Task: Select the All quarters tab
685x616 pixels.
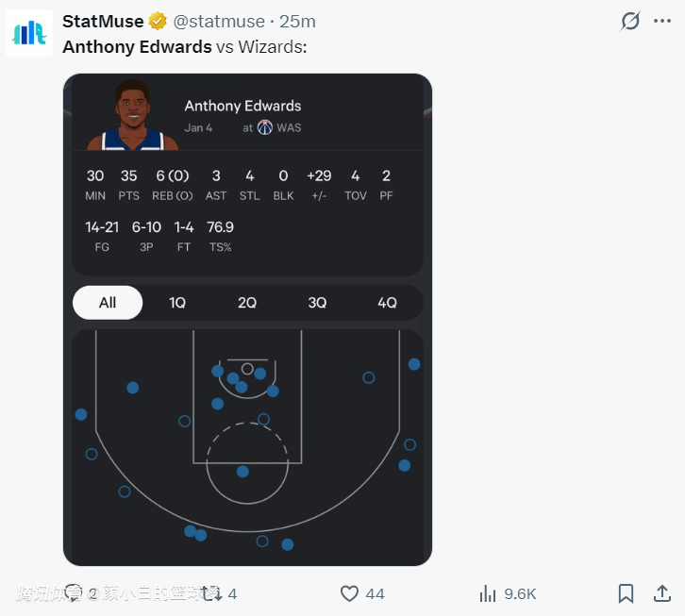Action: pos(108,303)
